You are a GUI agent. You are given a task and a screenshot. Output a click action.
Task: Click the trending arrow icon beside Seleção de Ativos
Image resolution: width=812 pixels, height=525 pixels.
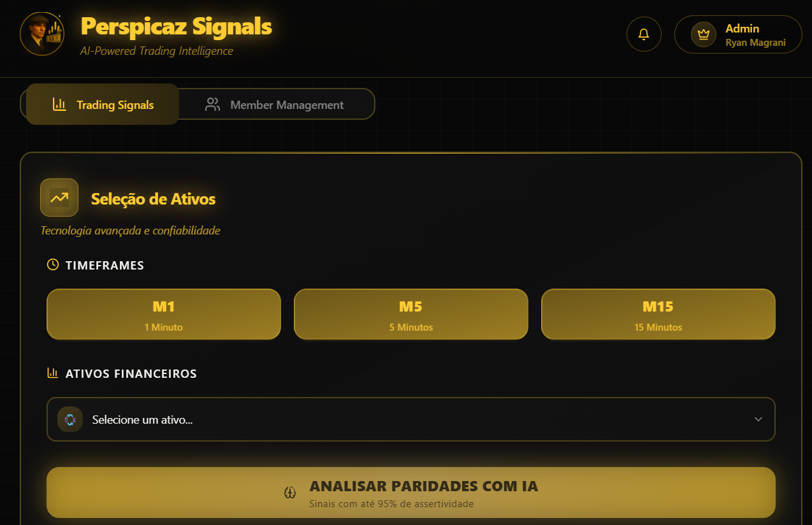tap(59, 198)
